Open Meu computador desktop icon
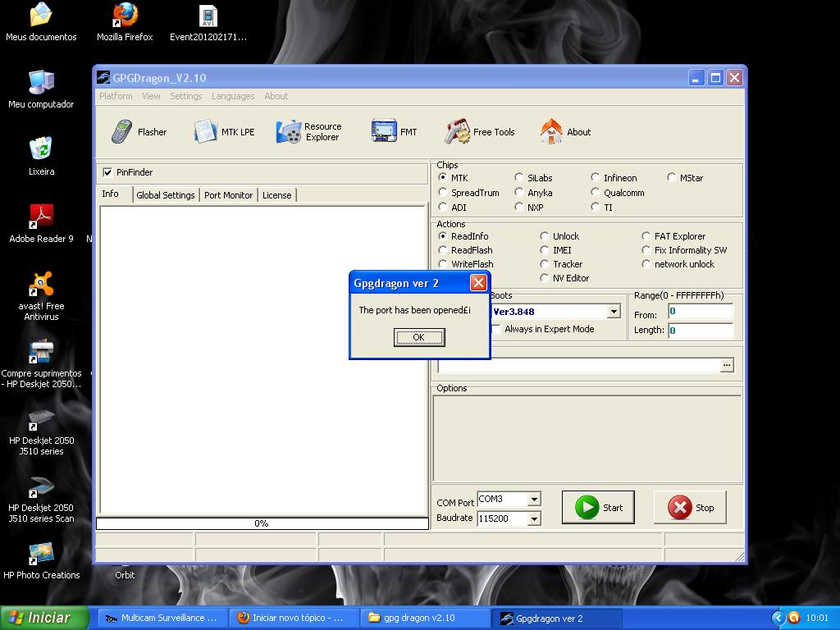This screenshot has height=630, width=840. (x=41, y=89)
